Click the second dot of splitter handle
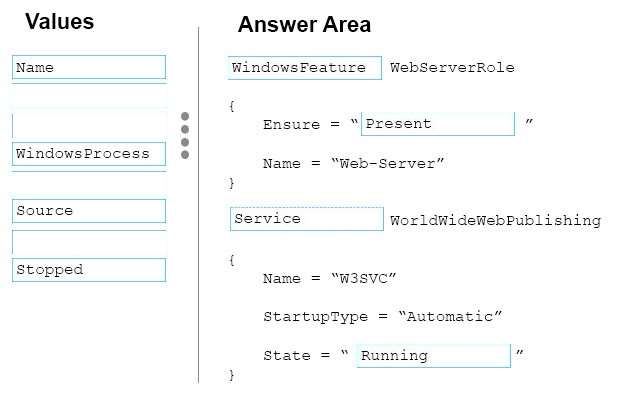 pyautogui.click(x=185, y=129)
